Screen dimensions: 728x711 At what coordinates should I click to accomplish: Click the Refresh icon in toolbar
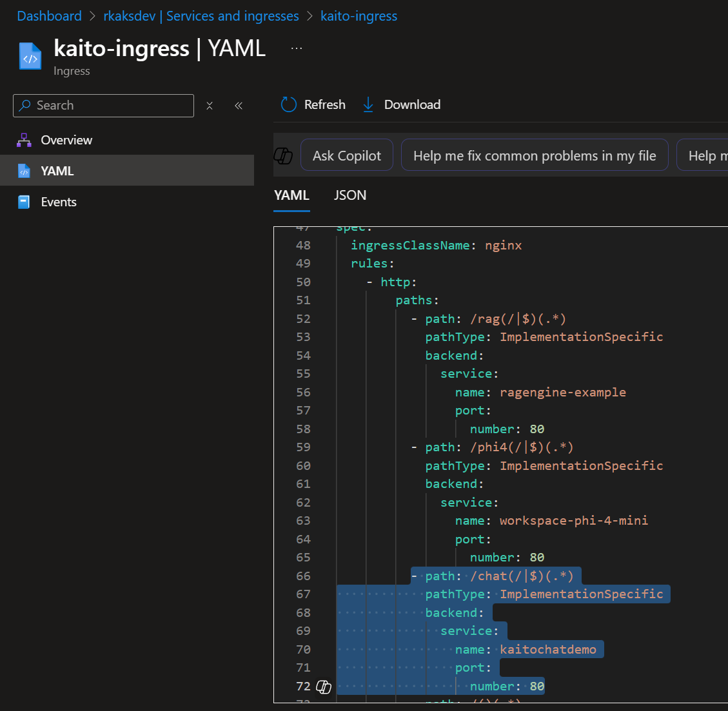point(288,104)
